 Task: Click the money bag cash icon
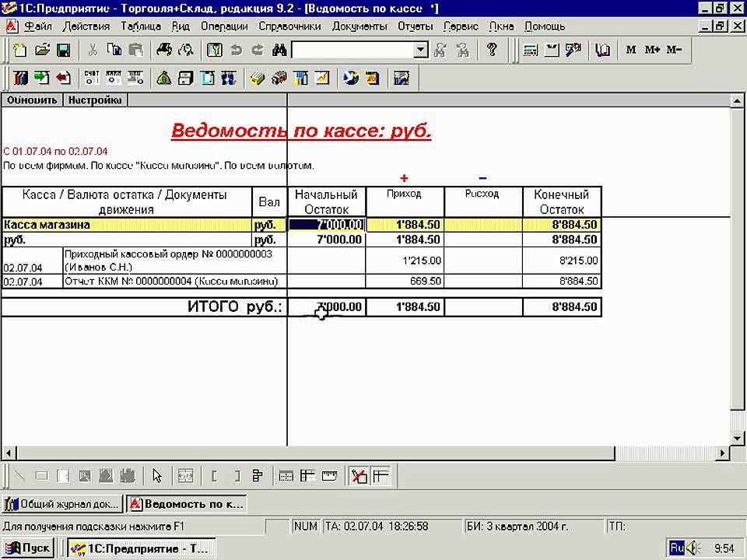[x=164, y=78]
